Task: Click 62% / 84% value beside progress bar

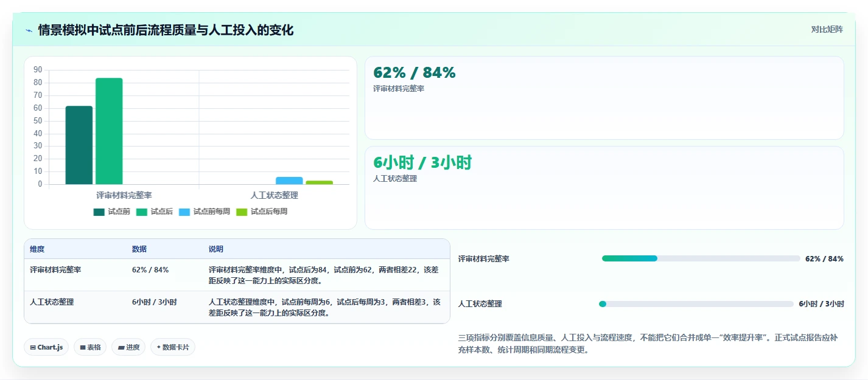Action: [824, 259]
